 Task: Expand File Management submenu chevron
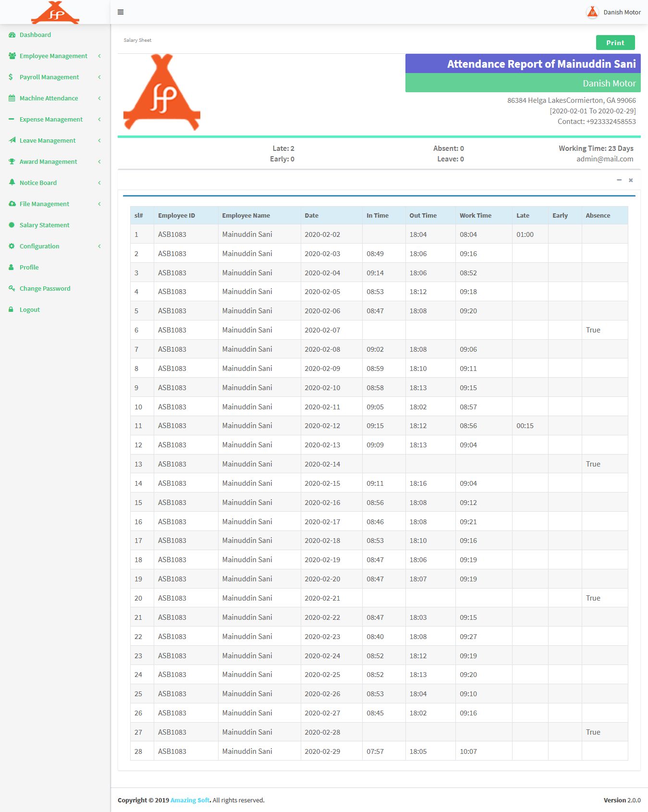(x=99, y=204)
